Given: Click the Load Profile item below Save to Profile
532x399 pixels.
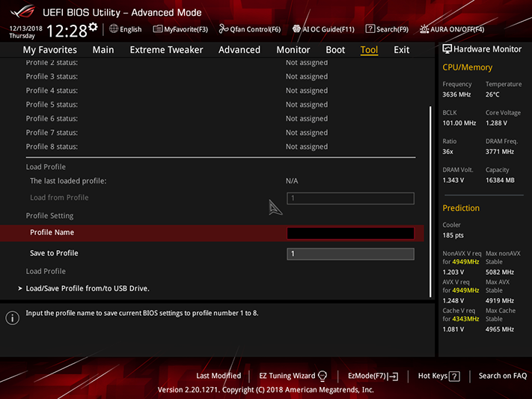Looking at the screenshot, I should click(x=46, y=271).
